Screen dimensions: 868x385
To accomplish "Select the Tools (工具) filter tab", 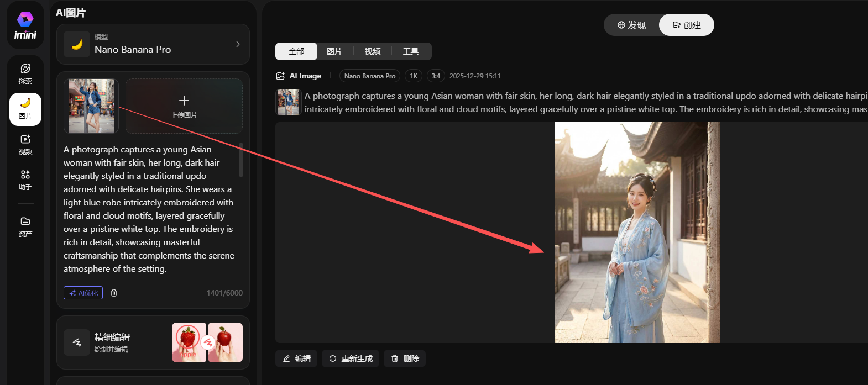I will click(x=411, y=51).
